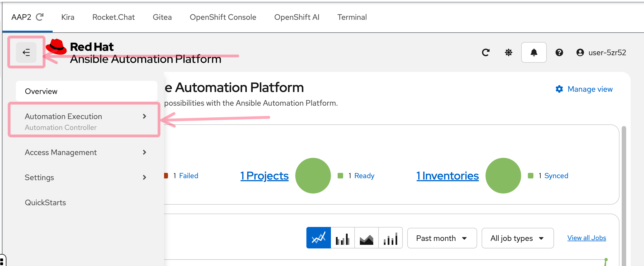
Task: Open the 1 Inventories link
Action: coord(447,176)
